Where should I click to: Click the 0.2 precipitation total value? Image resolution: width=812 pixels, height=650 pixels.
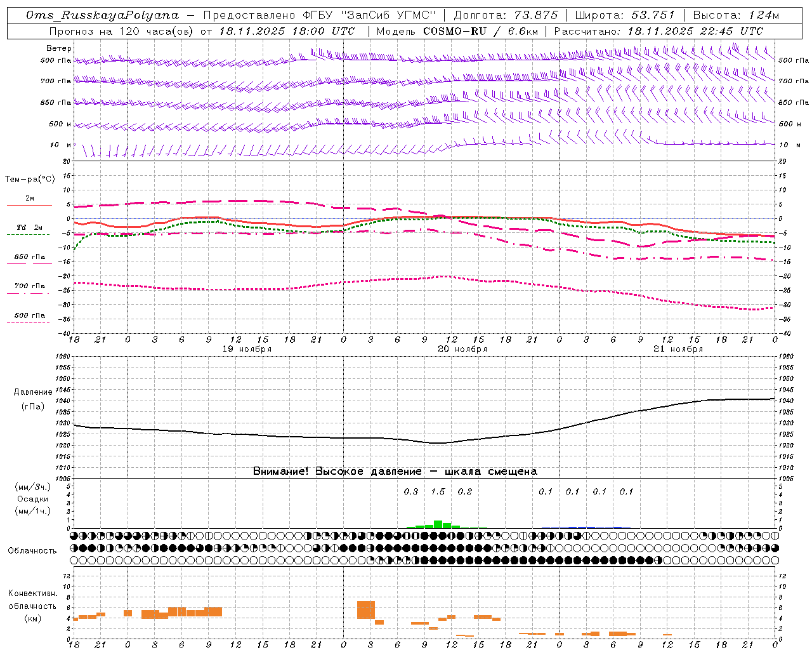465,492
